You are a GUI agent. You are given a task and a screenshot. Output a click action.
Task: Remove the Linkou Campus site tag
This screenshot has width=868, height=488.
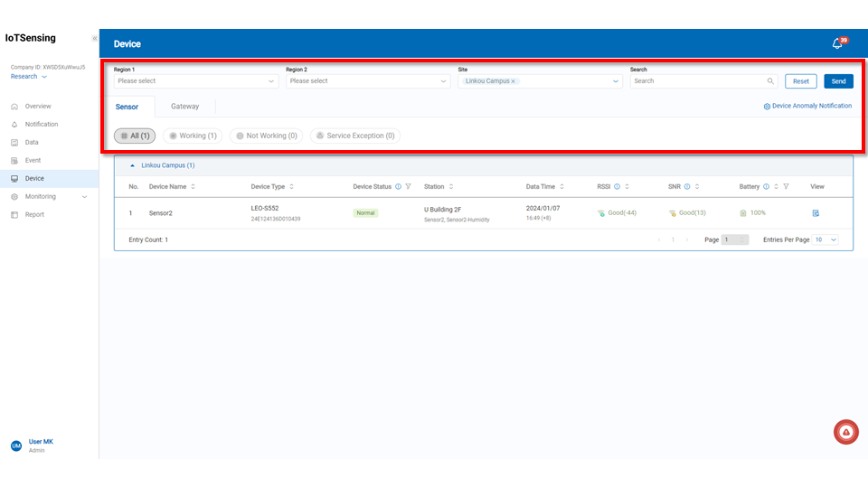[514, 81]
